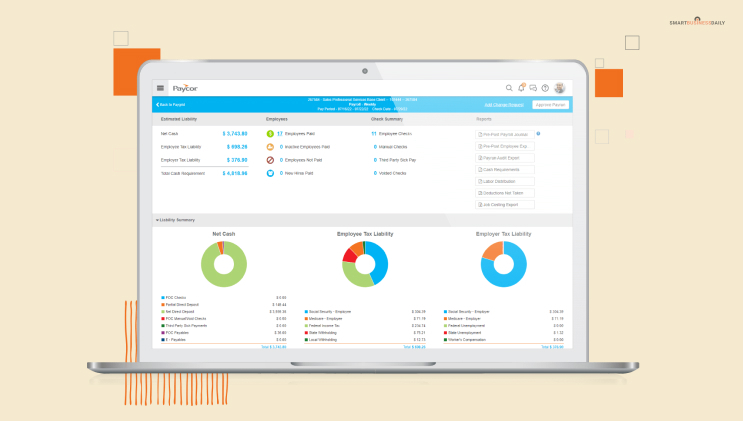Go back with Back to Payroll link
The image size is (743, 421).
[x=171, y=105]
